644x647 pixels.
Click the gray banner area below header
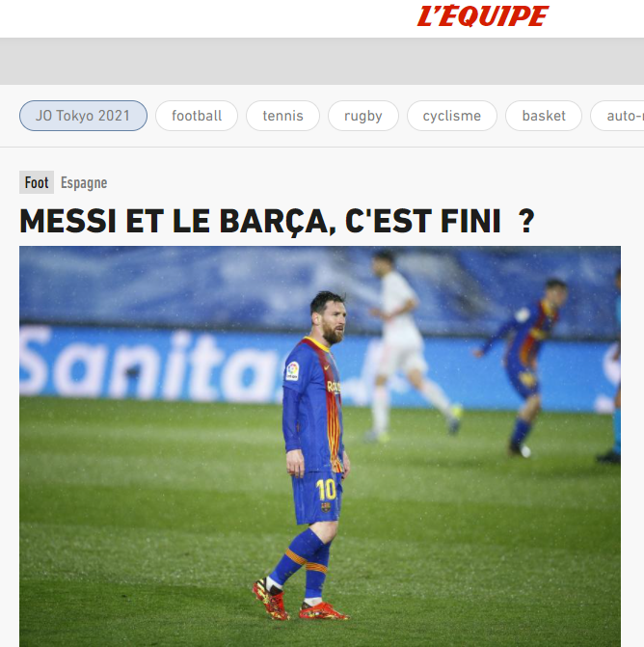coord(322,61)
